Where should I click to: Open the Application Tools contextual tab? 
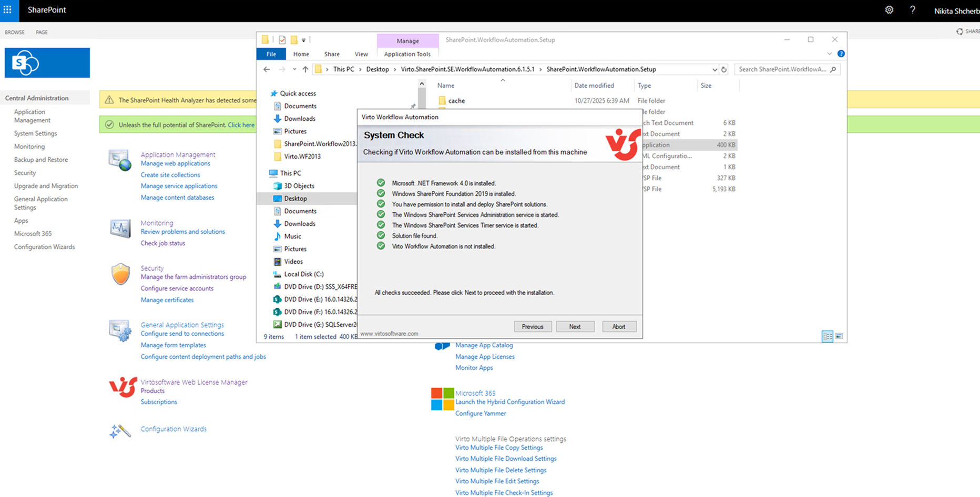[x=408, y=54]
